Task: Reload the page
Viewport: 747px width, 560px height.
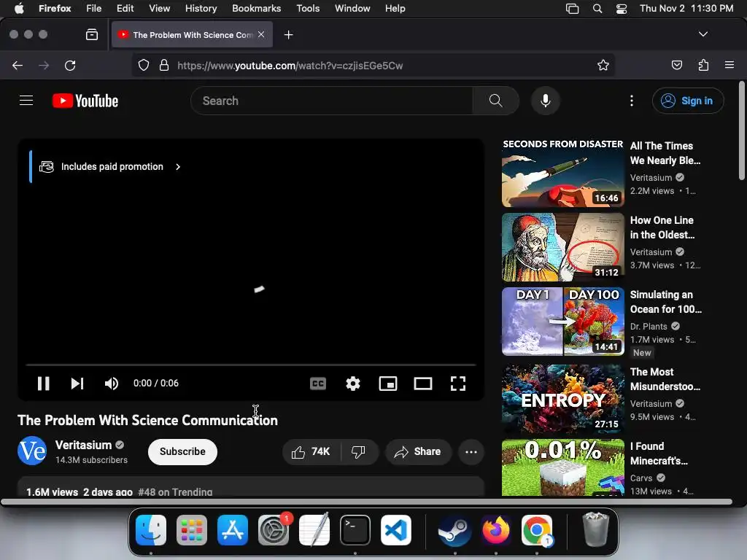Action: [70, 65]
